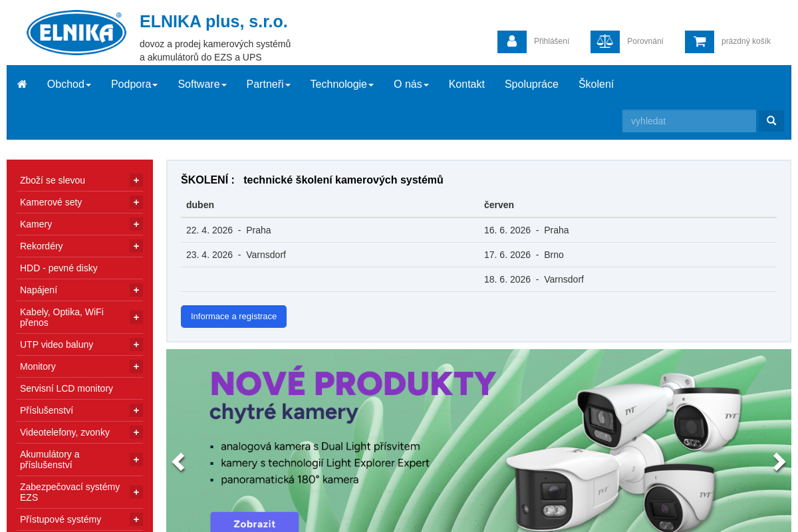Click the Informace a registrace button
Viewport: 798px width, 532px height.
point(233,317)
